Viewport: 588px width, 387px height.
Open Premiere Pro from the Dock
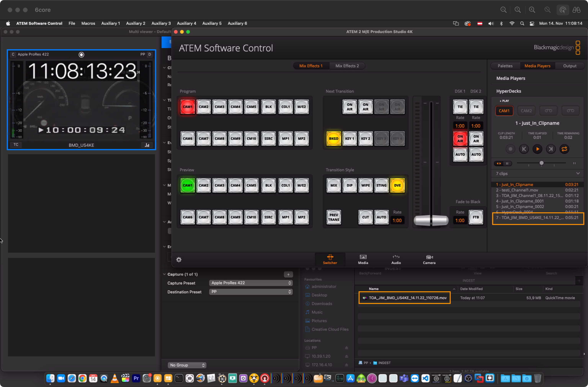click(x=136, y=378)
